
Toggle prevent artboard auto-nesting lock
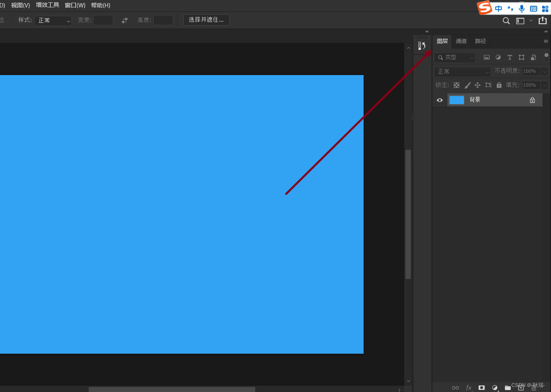tap(488, 85)
